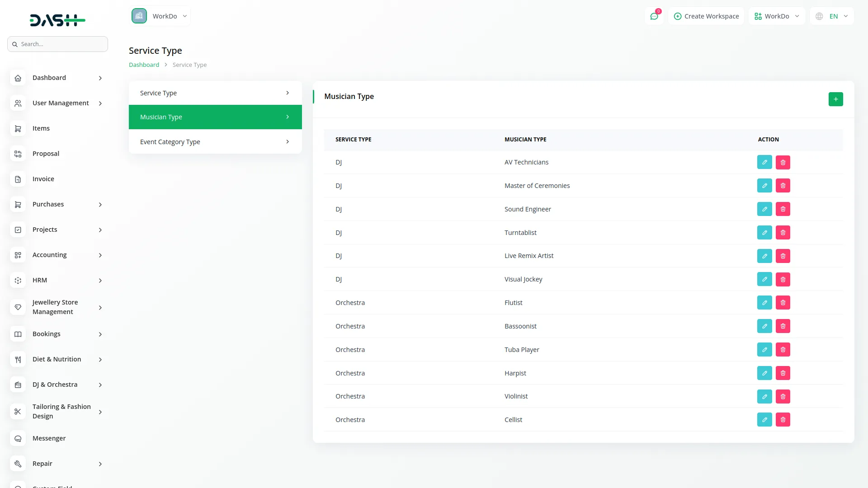This screenshot has height=488, width=868.
Task: Open the WorkDo workspace dropdown at top left
Action: (x=160, y=16)
